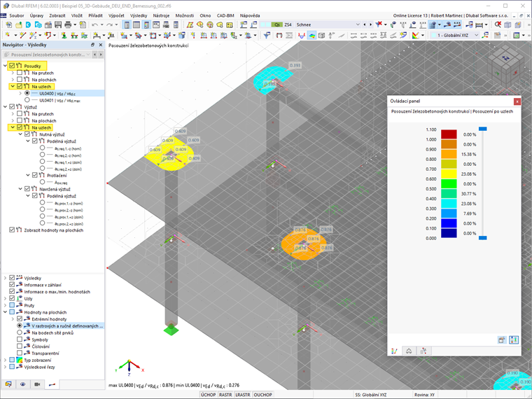Click the control panel factors balance tab

click(x=409, y=351)
